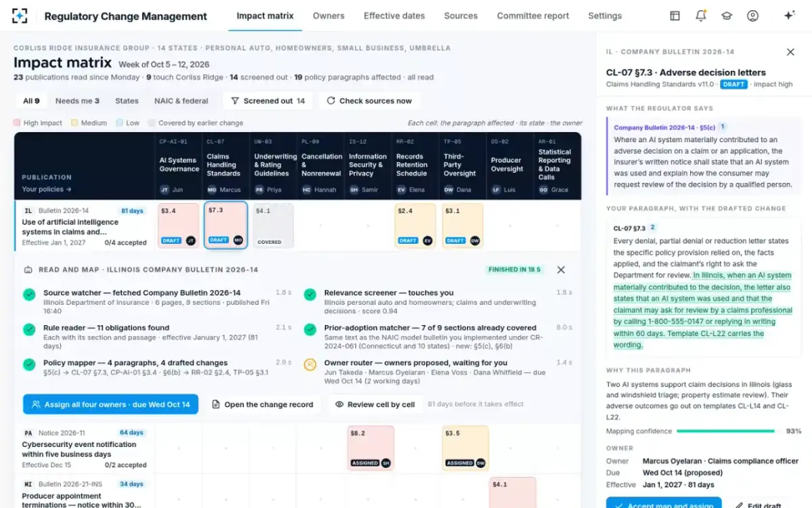Click the LF avatar under Producer Oversight
812x508 pixels.
(496, 190)
